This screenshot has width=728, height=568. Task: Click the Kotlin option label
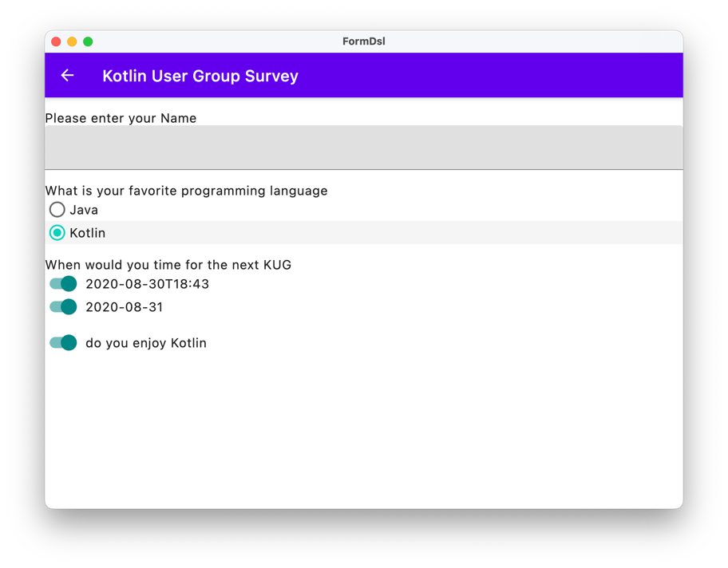click(87, 233)
